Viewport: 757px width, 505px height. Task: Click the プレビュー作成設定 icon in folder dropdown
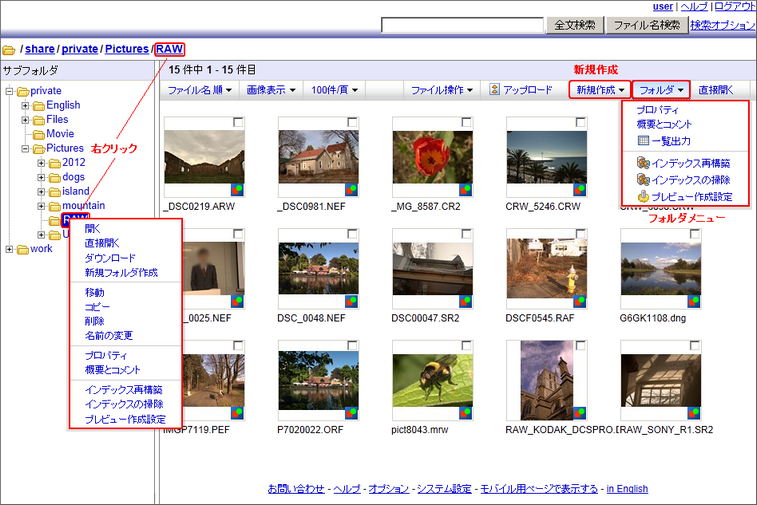643,197
